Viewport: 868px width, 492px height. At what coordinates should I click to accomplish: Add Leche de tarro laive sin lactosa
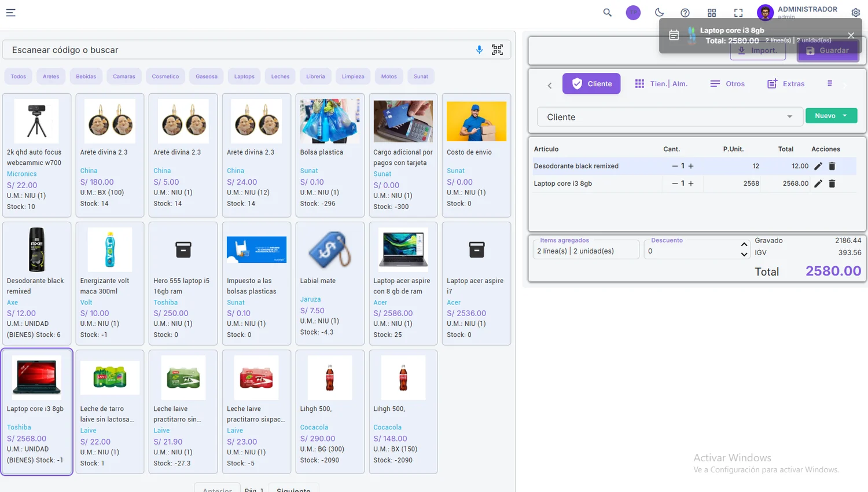[110, 412]
